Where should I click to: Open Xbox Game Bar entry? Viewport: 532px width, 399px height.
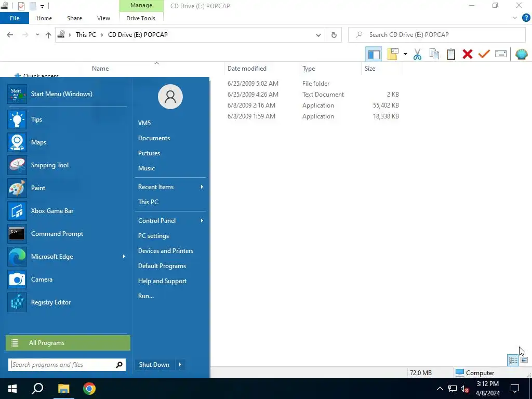pyautogui.click(x=67, y=211)
